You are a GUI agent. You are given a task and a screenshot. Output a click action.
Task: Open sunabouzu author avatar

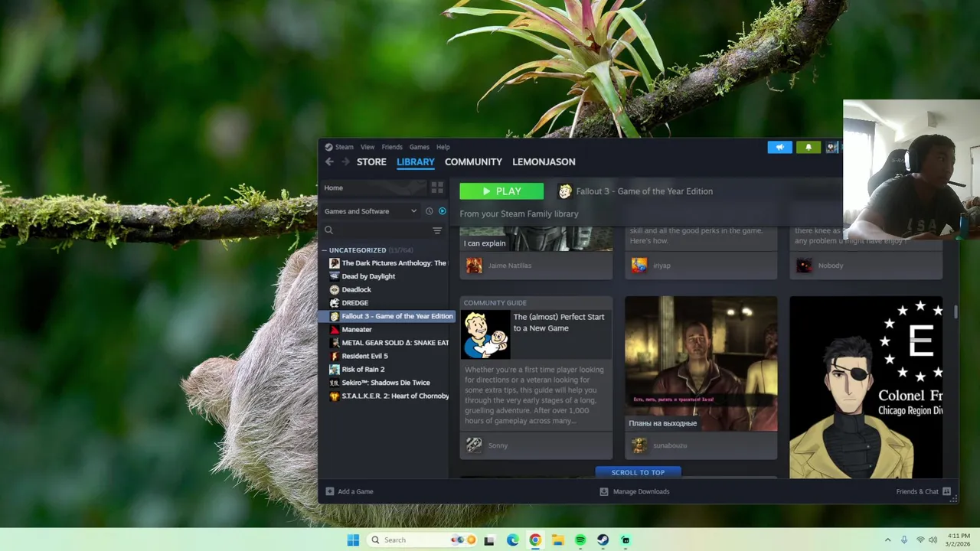click(x=639, y=445)
